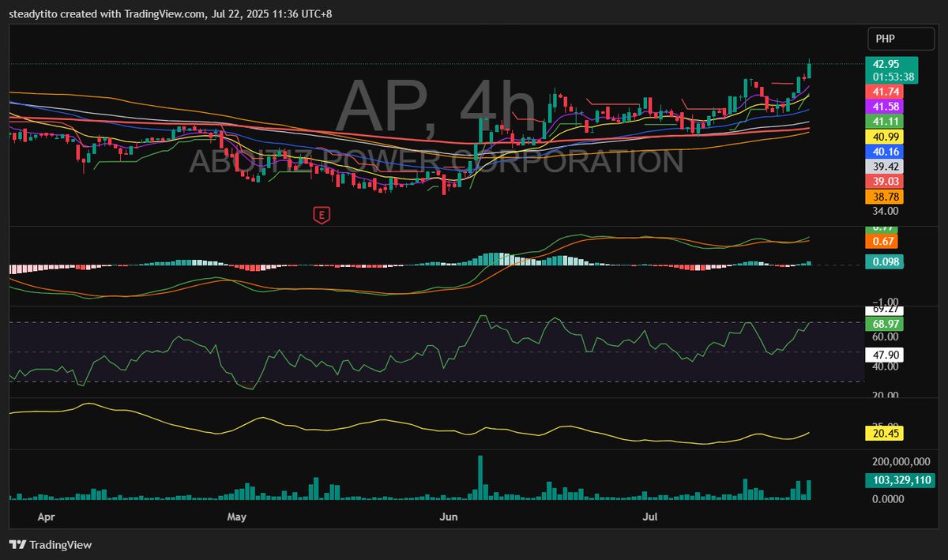Select the blue 40.16 moving average label
Image resolution: width=948 pixels, height=560 pixels.
(886, 152)
